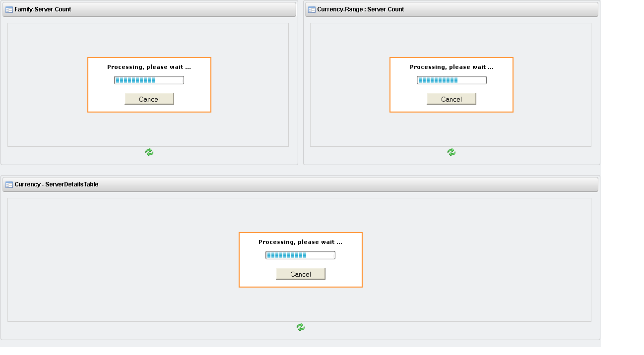Click 'Processing, please wait' text in Currency-Range panel
The height and width of the screenshot is (355, 644).
[451, 67]
